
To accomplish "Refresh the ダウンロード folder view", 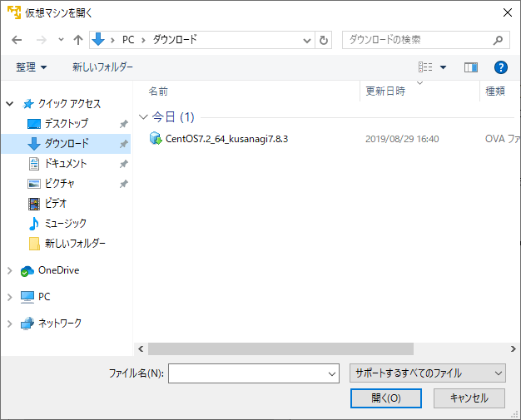I will click(323, 41).
